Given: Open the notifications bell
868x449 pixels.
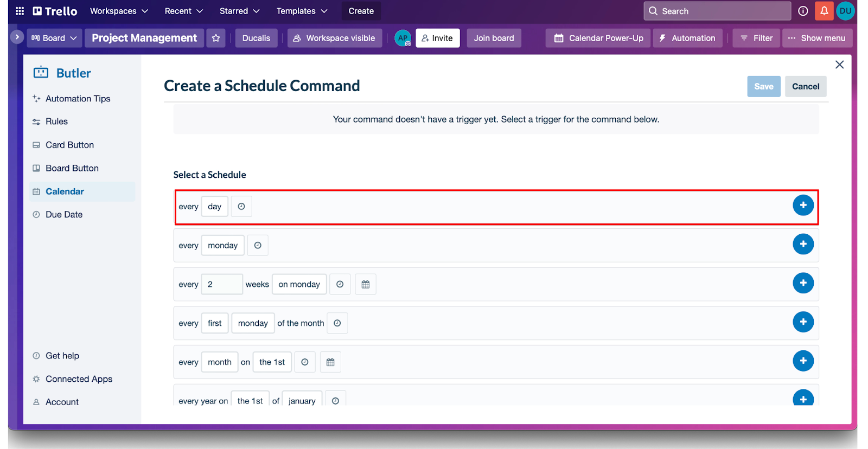Looking at the screenshot, I should 824,11.
